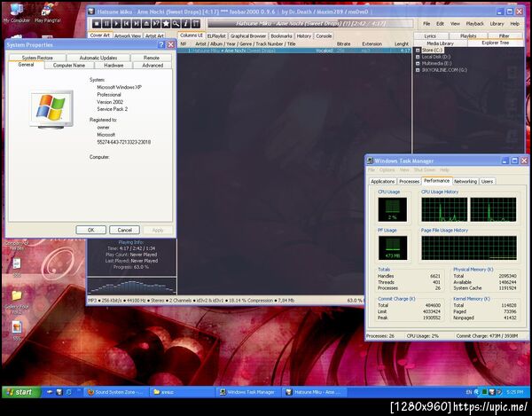
Task: Click the taskbar clock showing 5:25 PM
Action: tap(514, 392)
